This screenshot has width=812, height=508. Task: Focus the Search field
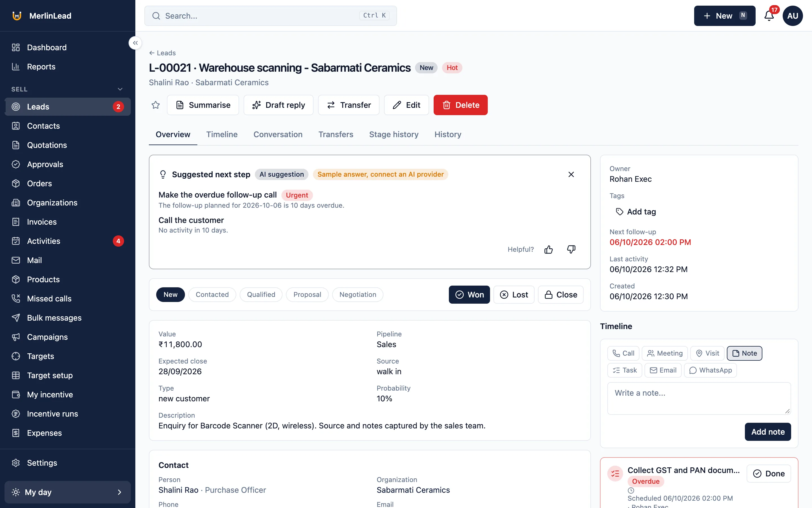click(x=270, y=16)
